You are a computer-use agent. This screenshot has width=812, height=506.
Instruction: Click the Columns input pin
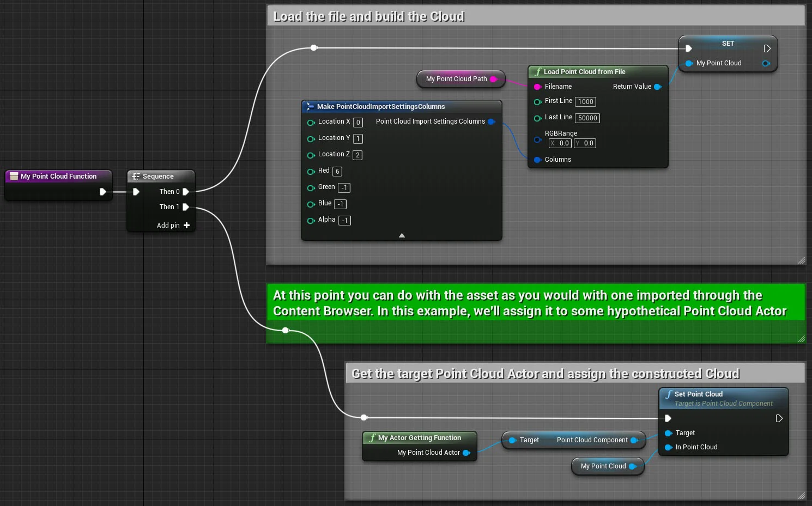(x=537, y=160)
